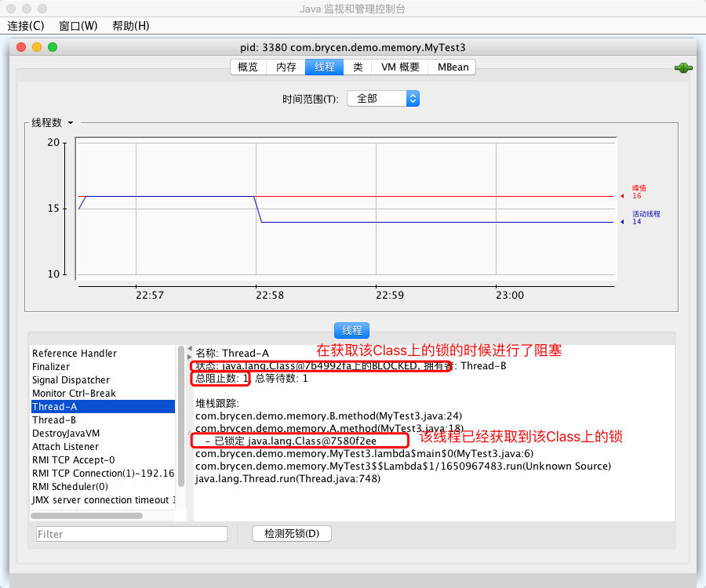Select JMX server connection timeout thread
This screenshot has width=706, height=588.
103,500
